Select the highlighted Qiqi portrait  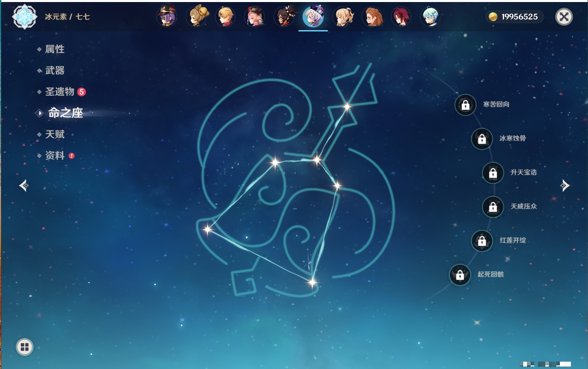point(313,16)
